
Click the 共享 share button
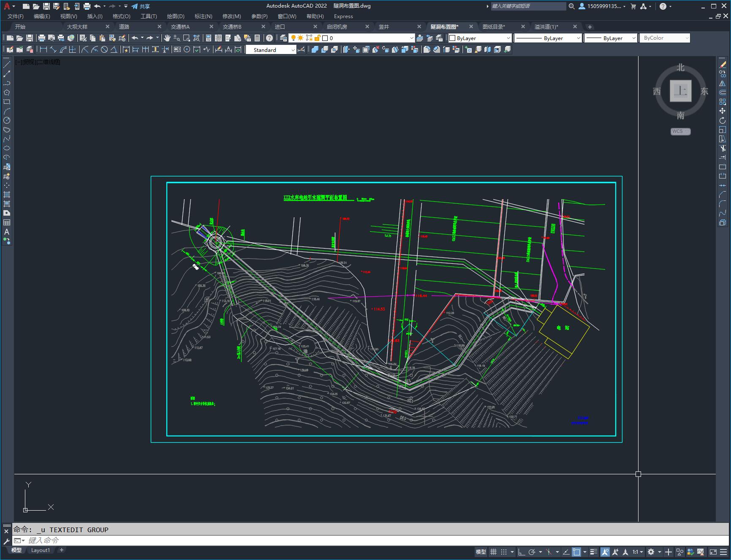pyautogui.click(x=141, y=6)
